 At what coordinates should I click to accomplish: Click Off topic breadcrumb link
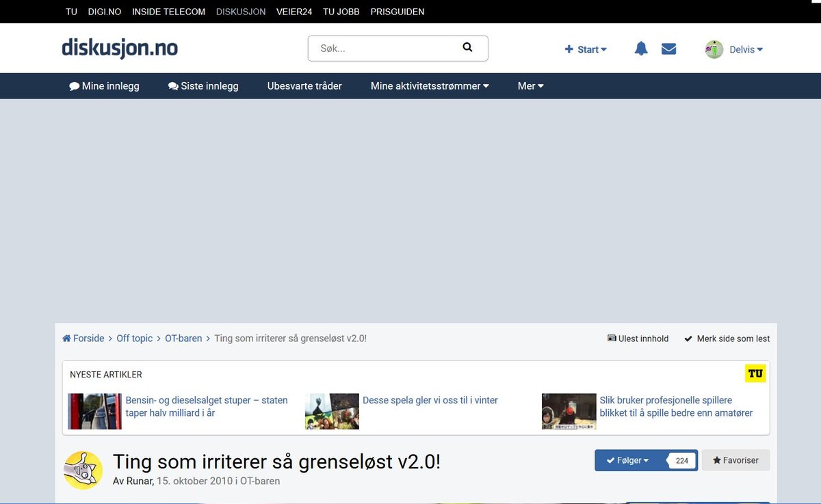[135, 339]
